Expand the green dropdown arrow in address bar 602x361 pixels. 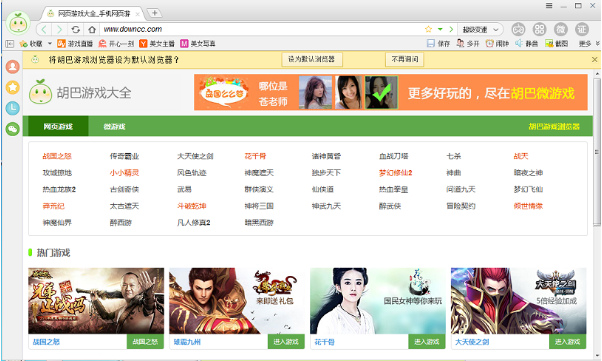coord(440,29)
